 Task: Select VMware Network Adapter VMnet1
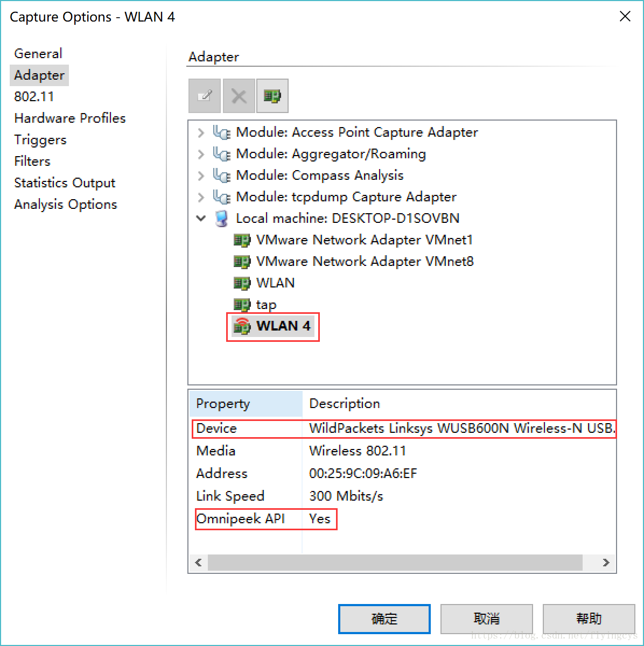pos(365,240)
